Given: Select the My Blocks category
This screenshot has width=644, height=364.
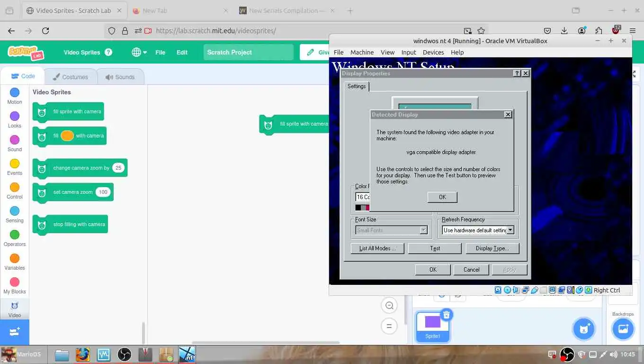Looking at the screenshot, I should (x=15, y=286).
